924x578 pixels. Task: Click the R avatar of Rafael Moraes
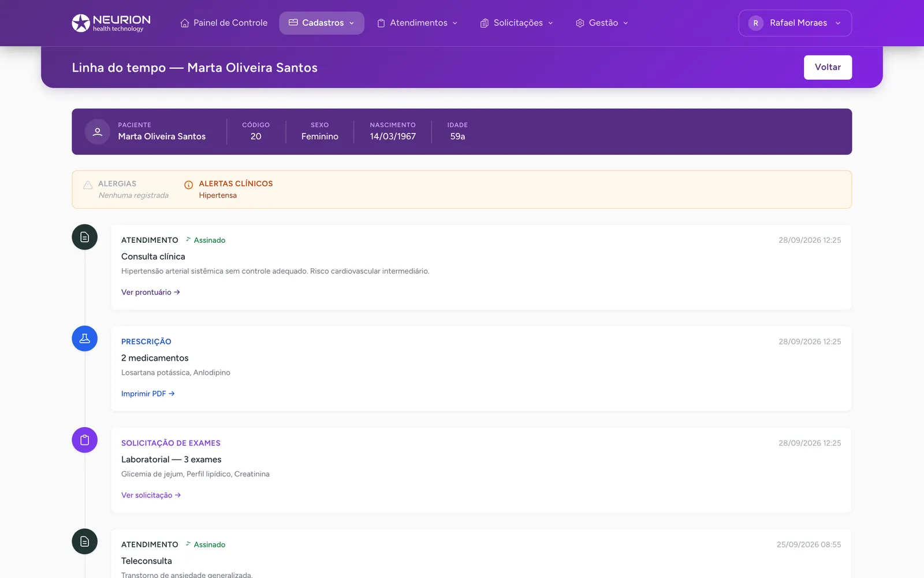(x=755, y=23)
